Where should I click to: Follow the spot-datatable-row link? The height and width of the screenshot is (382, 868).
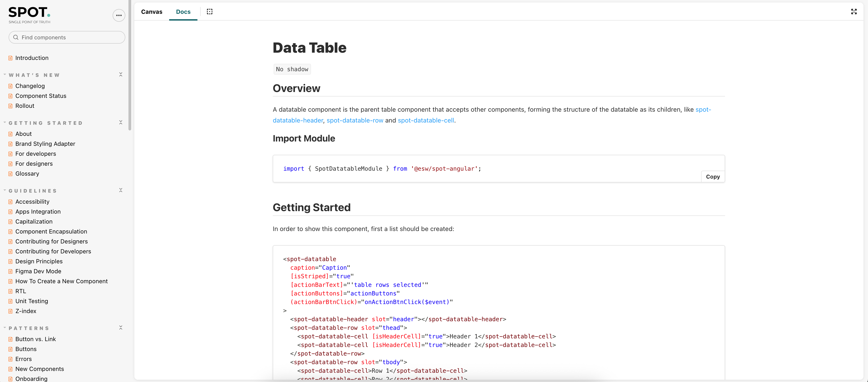click(355, 120)
